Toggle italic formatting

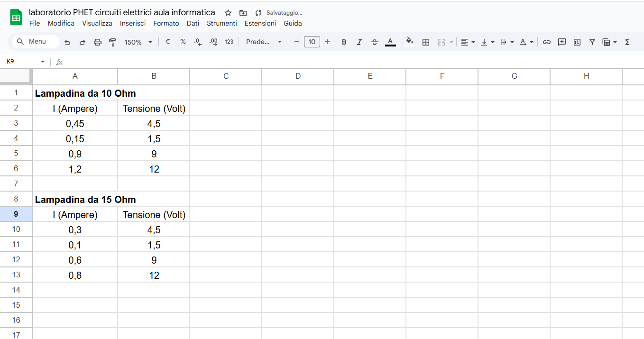click(359, 42)
